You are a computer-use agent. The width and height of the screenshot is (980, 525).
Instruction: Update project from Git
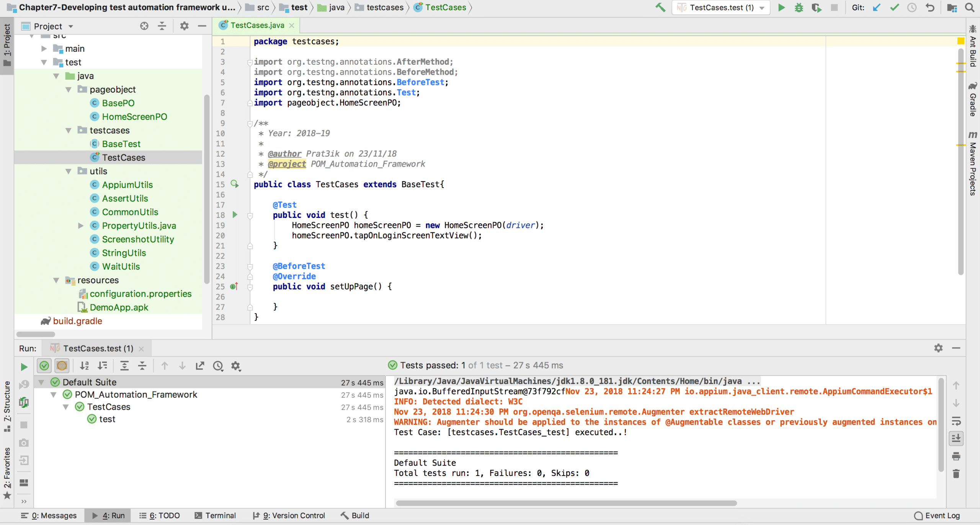[x=877, y=7]
